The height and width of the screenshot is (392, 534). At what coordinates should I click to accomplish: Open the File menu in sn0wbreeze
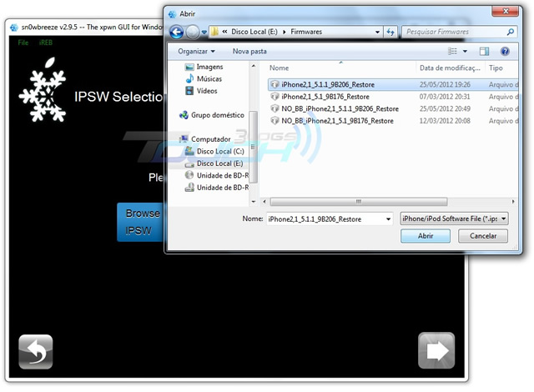[23, 43]
